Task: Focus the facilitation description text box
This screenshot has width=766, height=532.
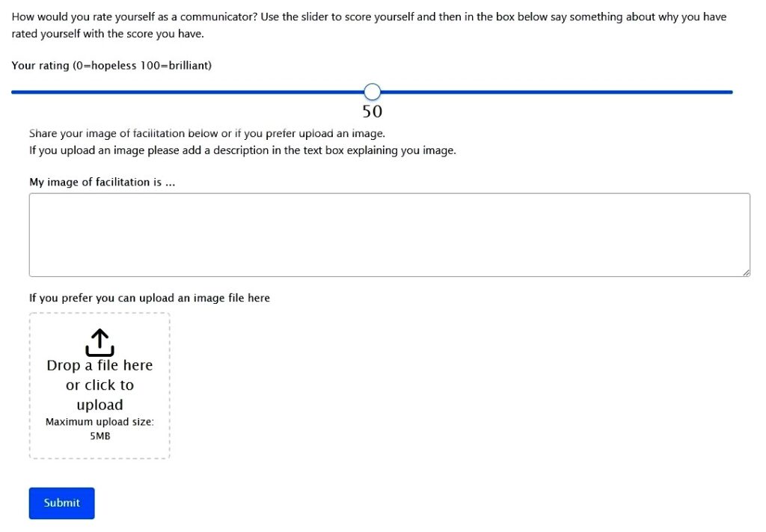Action: [389, 235]
